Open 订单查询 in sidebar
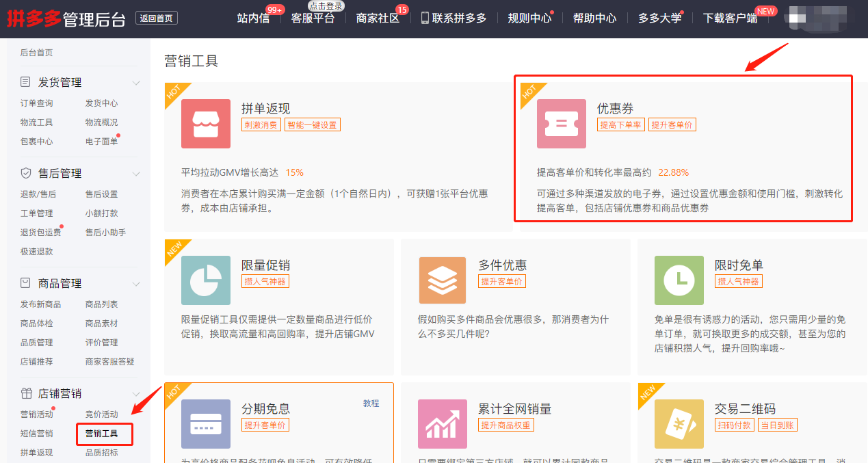 coord(36,103)
